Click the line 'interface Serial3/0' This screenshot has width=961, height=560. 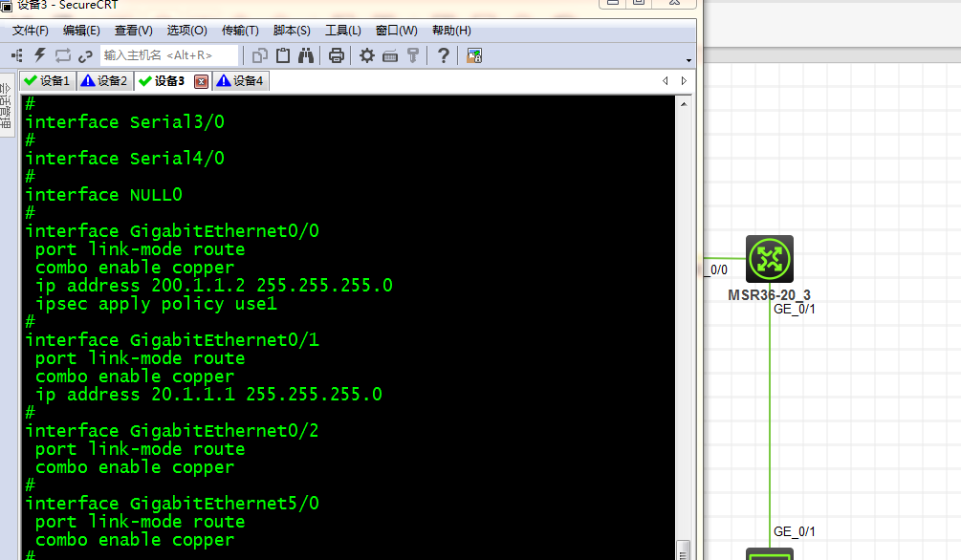click(x=124, y=122)
